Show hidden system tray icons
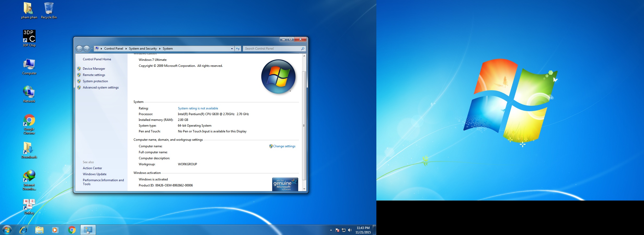Screen dimensions: 644x235 [x=331, y=230]
